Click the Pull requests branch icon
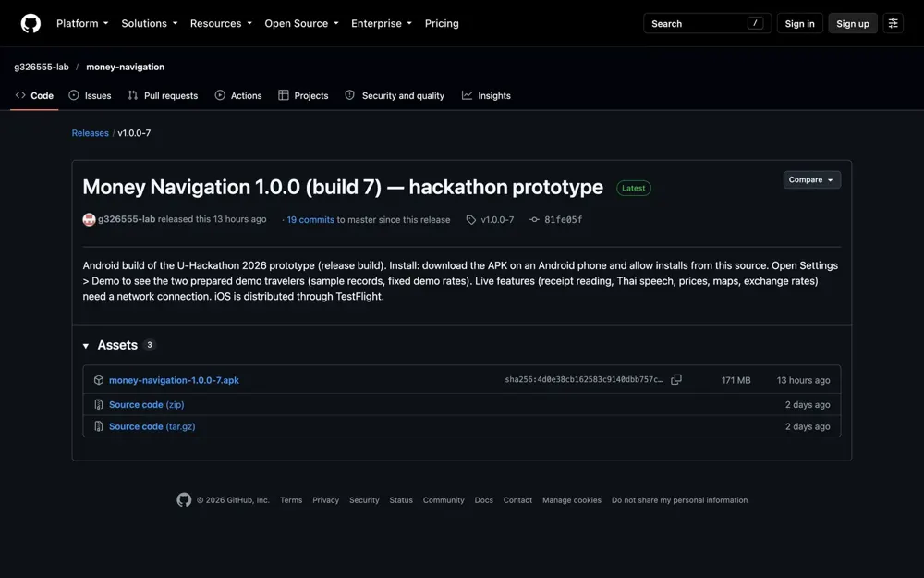The width and height of the screenshot is (924, 578). pyautogui.click(x=132, y=95)
